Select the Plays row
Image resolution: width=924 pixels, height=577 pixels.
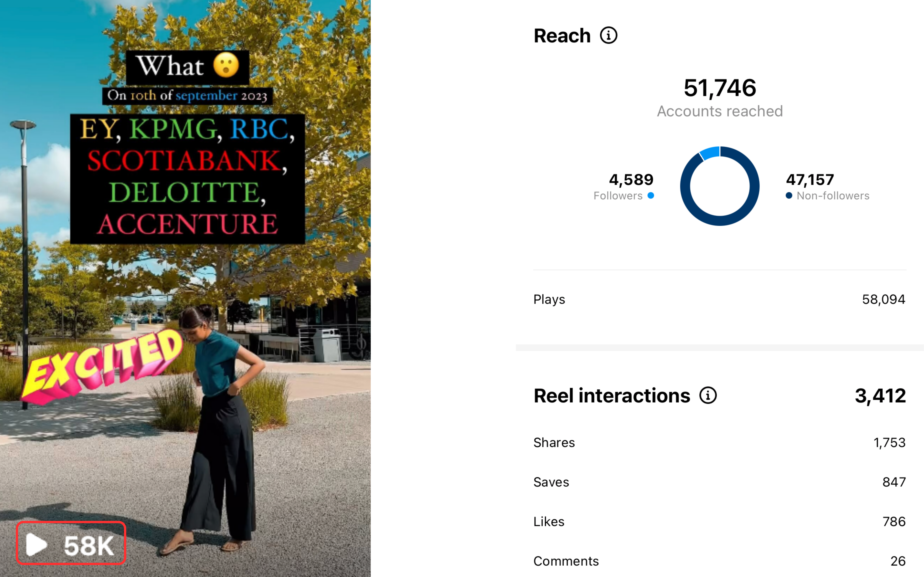pos(719,299)
